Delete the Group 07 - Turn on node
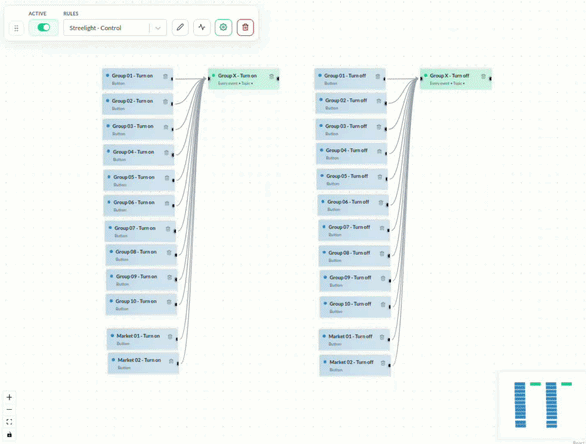586x444 pixels. (168, 229)
